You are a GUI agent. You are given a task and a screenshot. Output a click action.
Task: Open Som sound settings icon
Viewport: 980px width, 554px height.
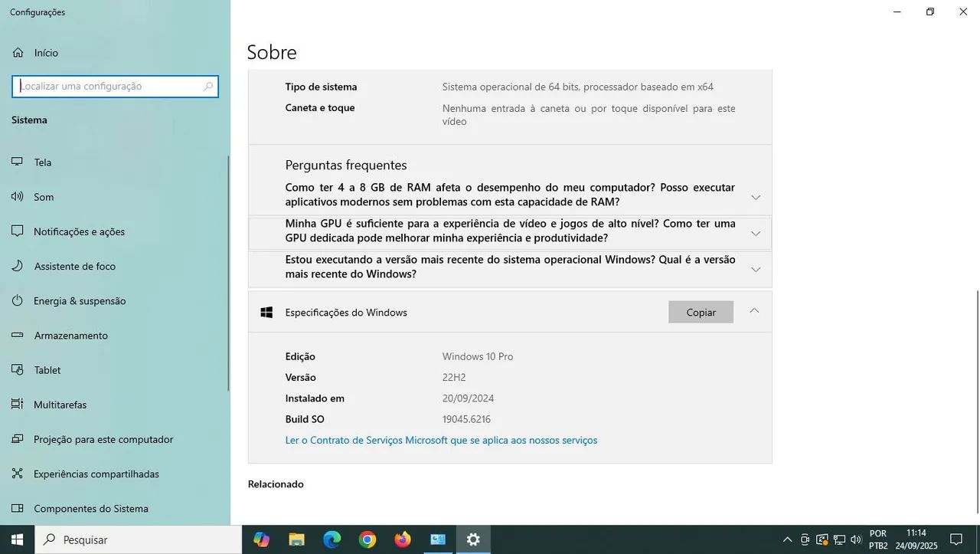[x=18, y=197]
